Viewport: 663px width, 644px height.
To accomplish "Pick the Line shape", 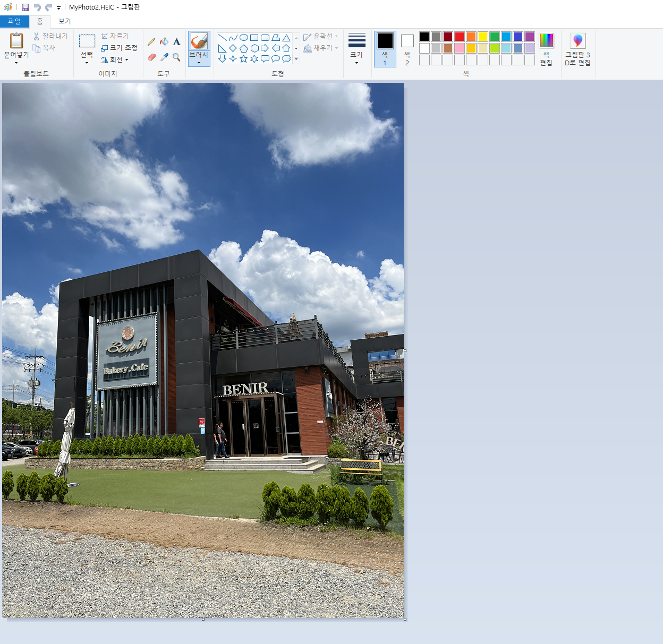I will (x=223, y=38).
